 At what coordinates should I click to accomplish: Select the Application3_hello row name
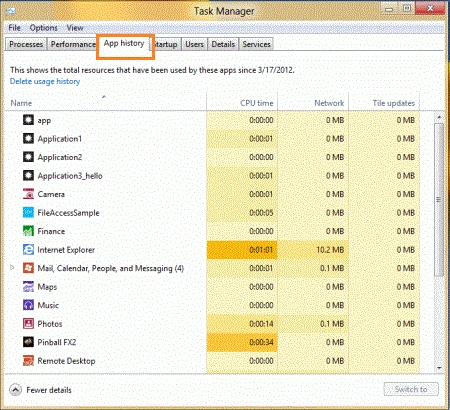click(x=70, y=176)
